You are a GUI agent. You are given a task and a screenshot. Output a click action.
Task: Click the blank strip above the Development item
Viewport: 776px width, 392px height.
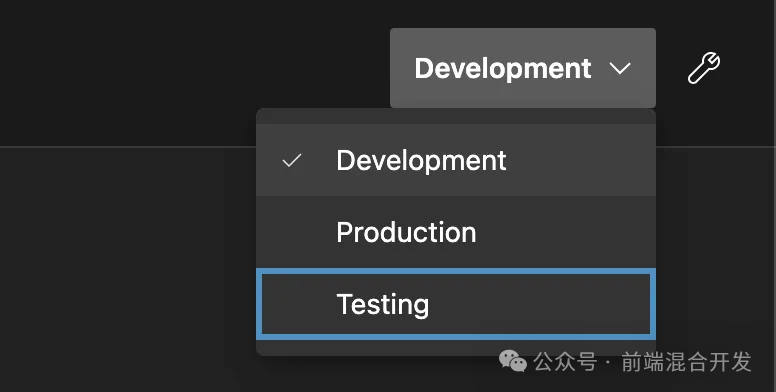tap(456, 116)
